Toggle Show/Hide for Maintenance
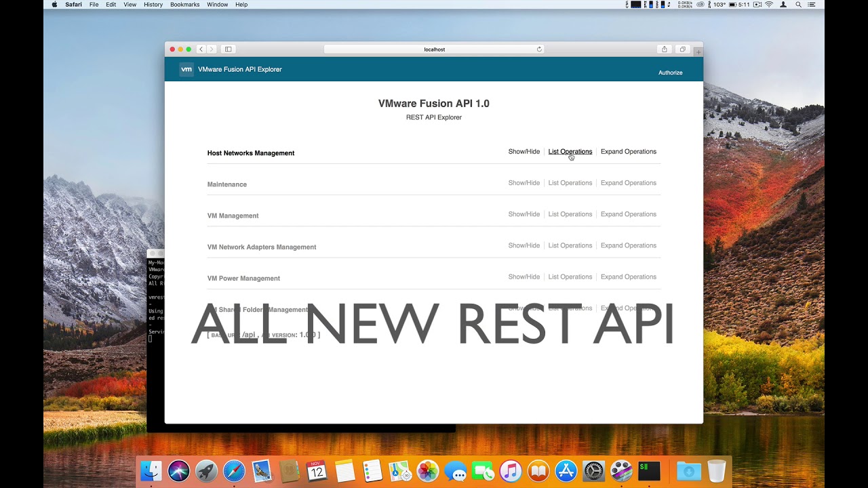Viewport: 868px width, 488px height. coord(524,183)
